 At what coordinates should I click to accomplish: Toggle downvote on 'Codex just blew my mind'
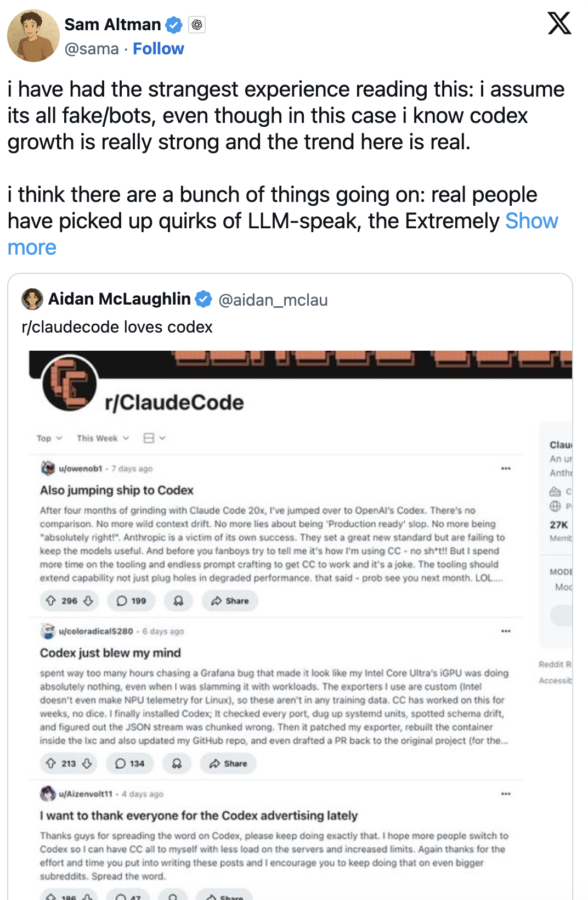click(86, 763)
